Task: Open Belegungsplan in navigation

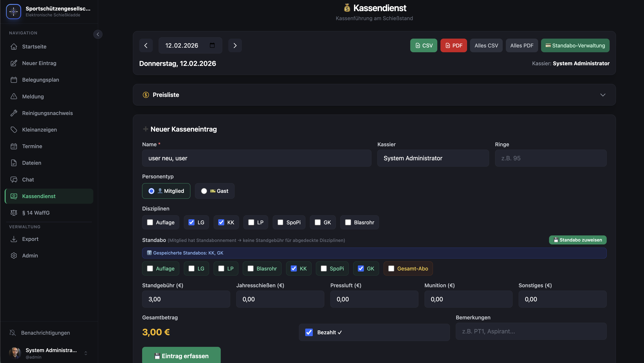Action: tap(40, 80)
